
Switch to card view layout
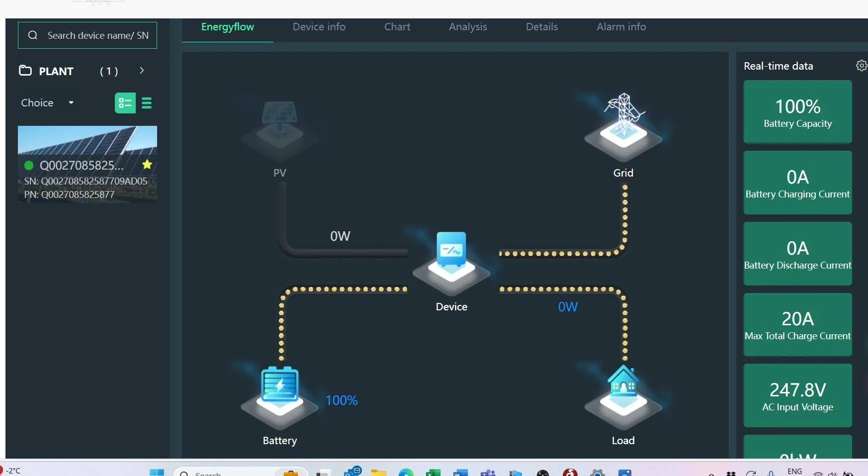(x=125, y=103)
